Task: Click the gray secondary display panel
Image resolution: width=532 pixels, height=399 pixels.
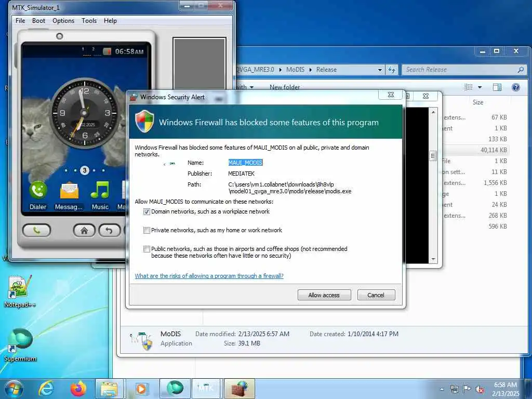Action: click(199, 64)
